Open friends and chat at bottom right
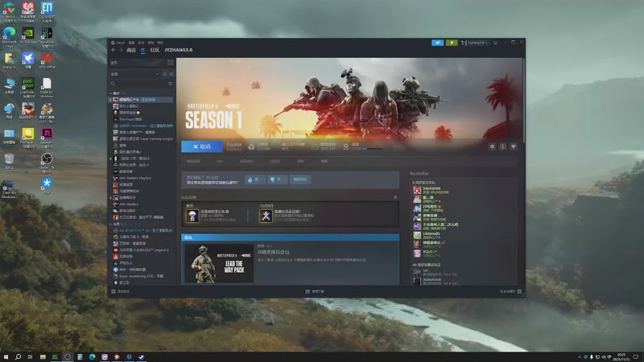This screenshot has height=362, width=644. point(510,291)
